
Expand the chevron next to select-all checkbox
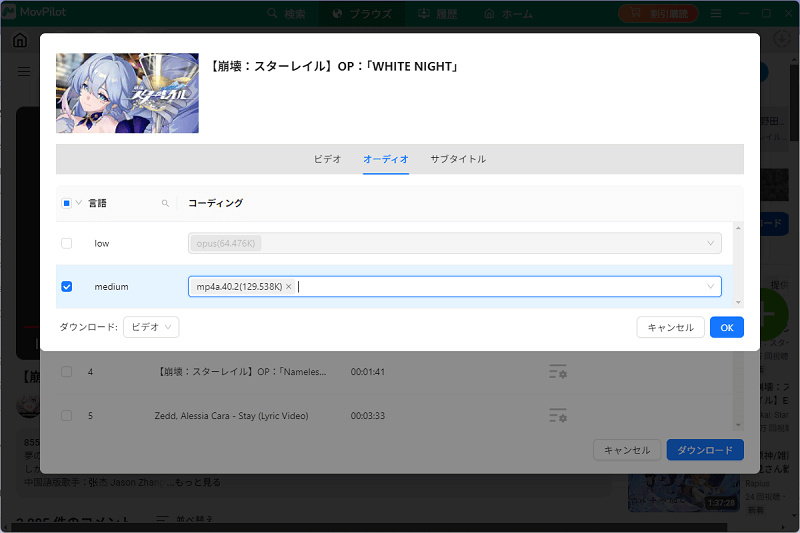(x=79, y=203)
